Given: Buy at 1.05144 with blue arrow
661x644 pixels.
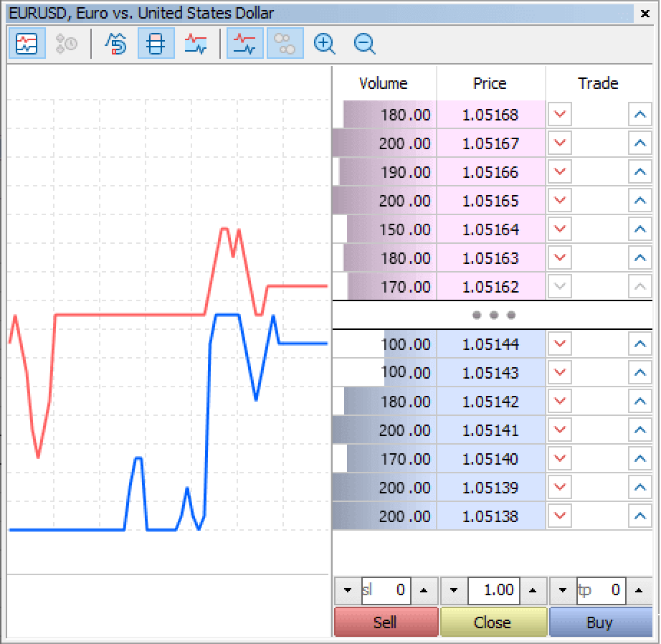Looking at the screenshot, I should pyautogui.click(x=639, y=344).
